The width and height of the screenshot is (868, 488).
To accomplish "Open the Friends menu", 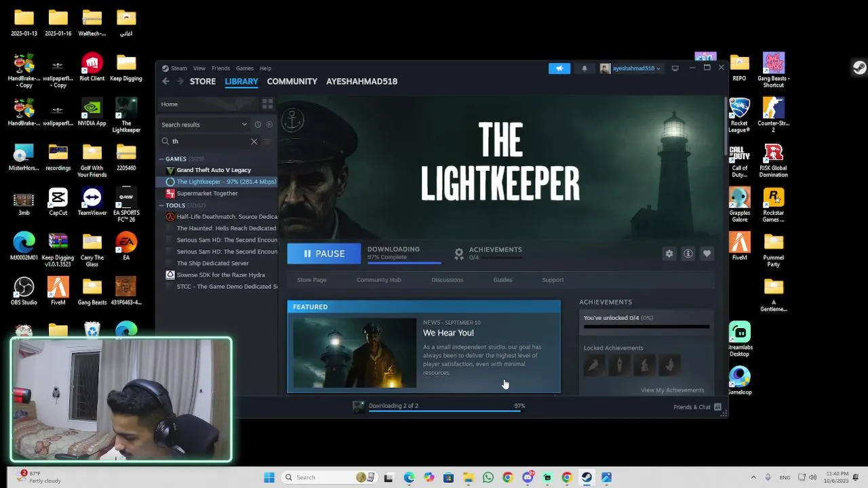I will [220, 68].
